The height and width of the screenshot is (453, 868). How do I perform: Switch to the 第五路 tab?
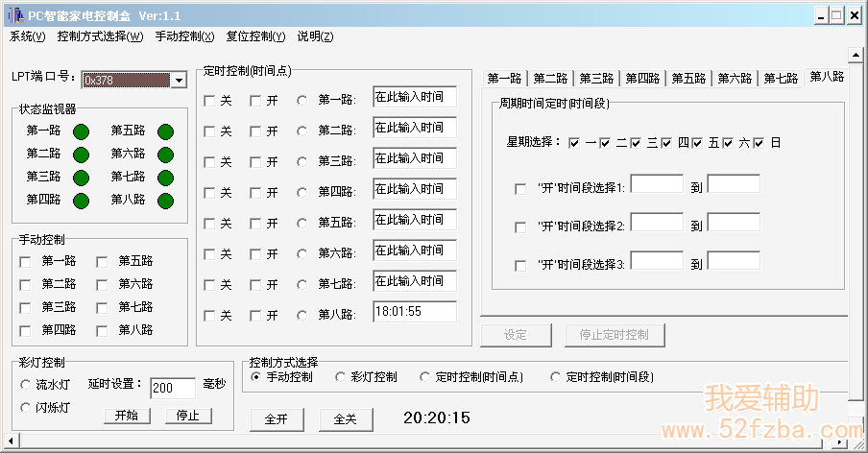coord(688,79)
